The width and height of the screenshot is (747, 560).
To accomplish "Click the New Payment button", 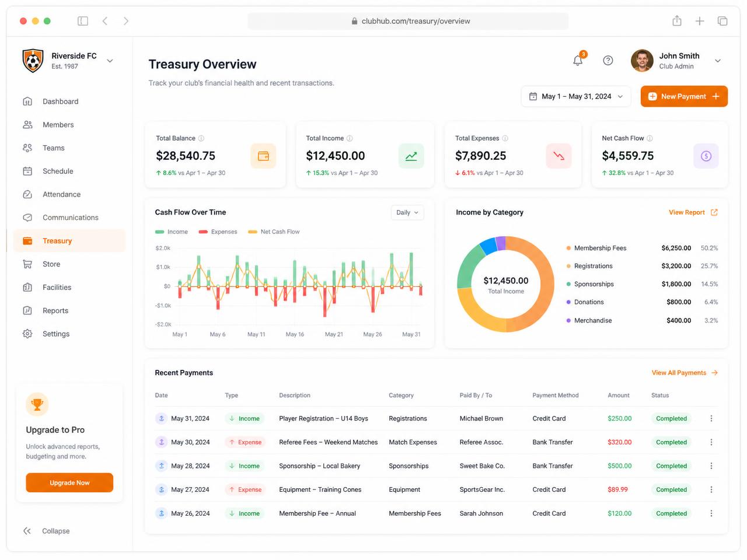I will coord(684,96).
